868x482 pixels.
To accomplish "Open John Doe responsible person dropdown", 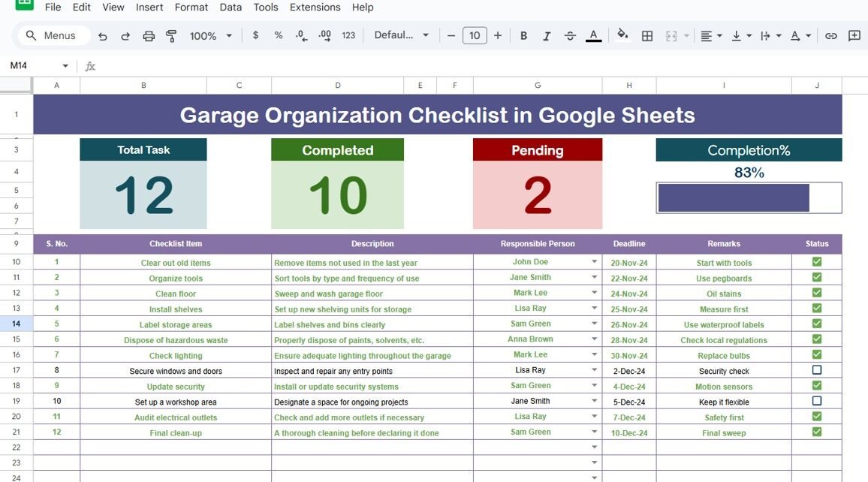I will click(x=594, y=262).
